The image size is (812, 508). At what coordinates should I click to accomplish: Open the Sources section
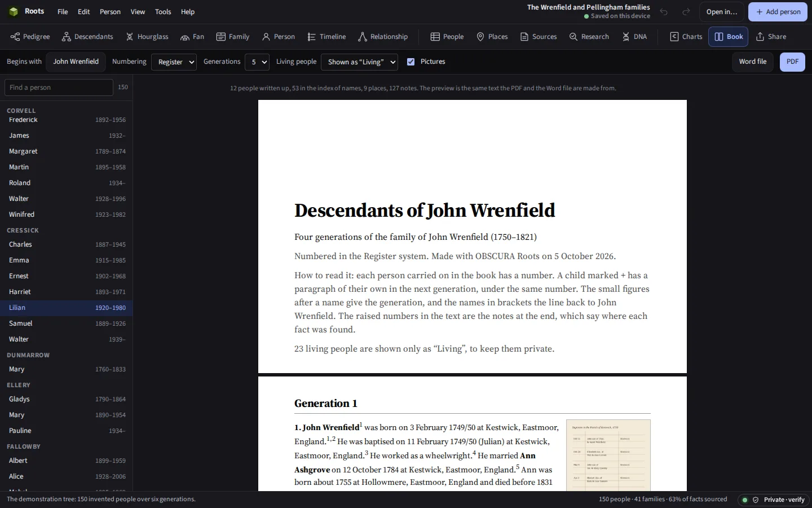(x=539, y=37)
